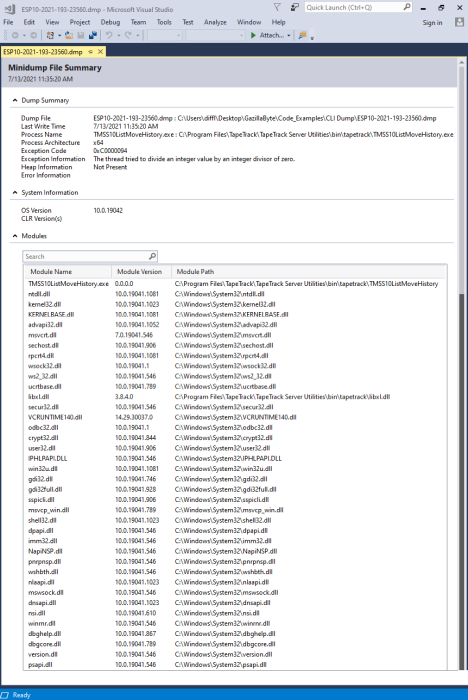Viewport: 468px width, 700px height.
Task: Click the Open File folder icon
Action: pos(69,35)
